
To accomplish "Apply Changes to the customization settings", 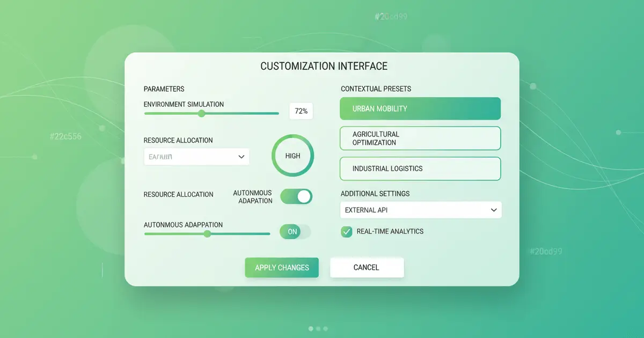I will point(281,267).
